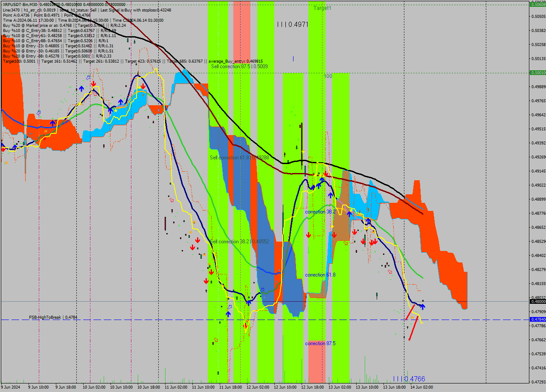Viewport: 546px width, 392px height.
Task: Click 0.48402 on the price scale
Action: (538, 256)
